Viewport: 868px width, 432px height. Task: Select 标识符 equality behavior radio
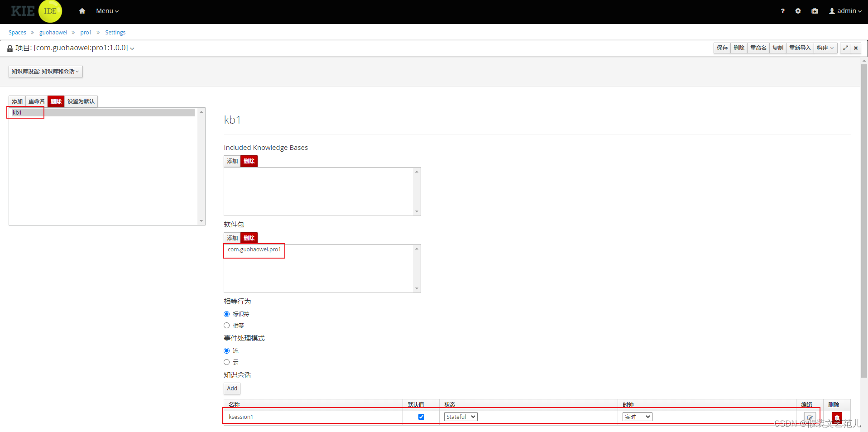point(226,314)
